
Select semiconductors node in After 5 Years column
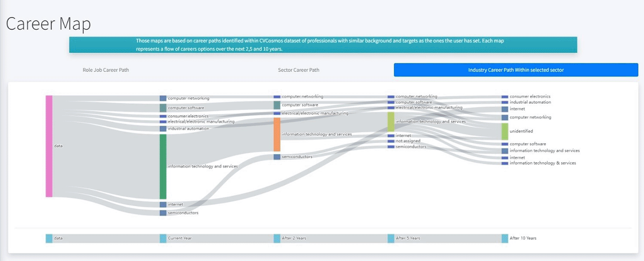pos(391,147)
